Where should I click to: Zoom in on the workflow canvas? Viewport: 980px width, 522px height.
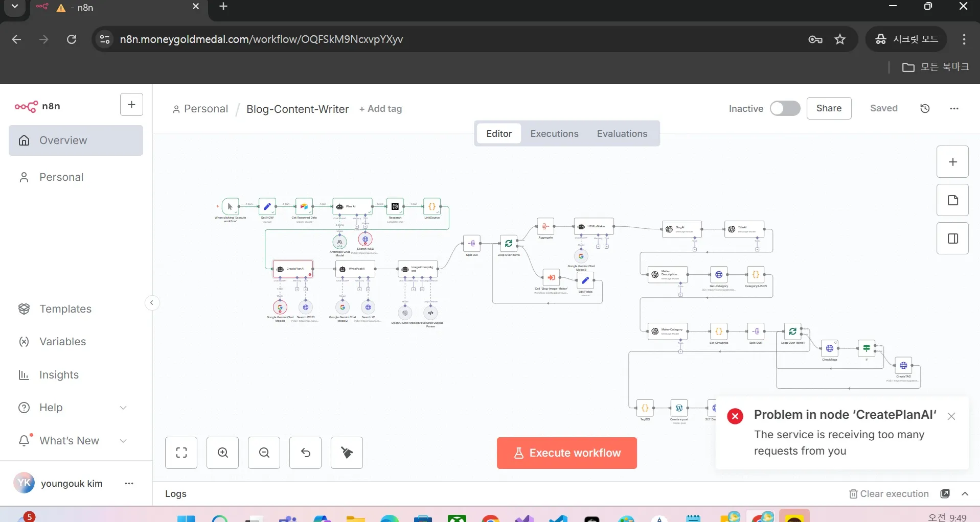pyautogui.click(x=223, y=453)
